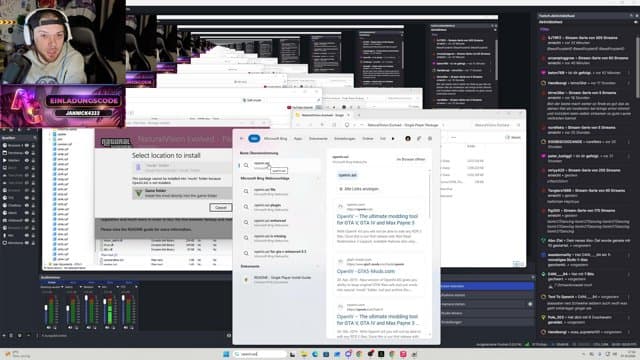Click 'Im Browser öffnen' link
The width and height of the screenshot is (640, 360).
[x=411, y=159]
